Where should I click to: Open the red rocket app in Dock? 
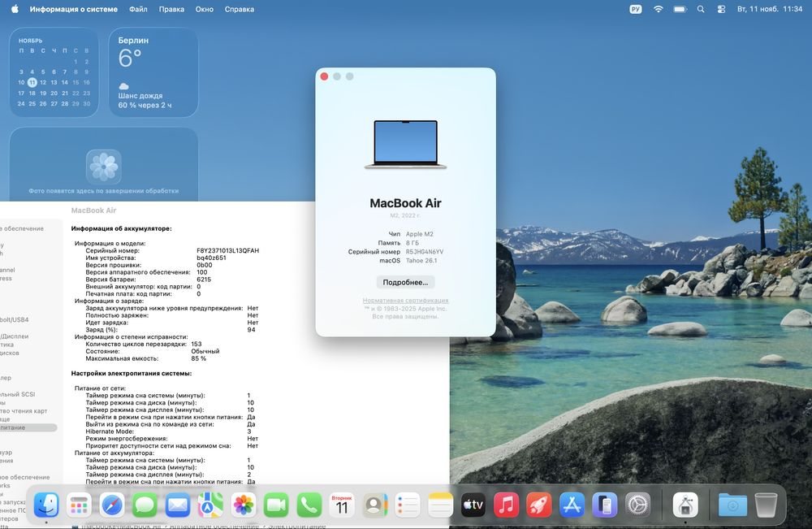(x=539, y=505)
